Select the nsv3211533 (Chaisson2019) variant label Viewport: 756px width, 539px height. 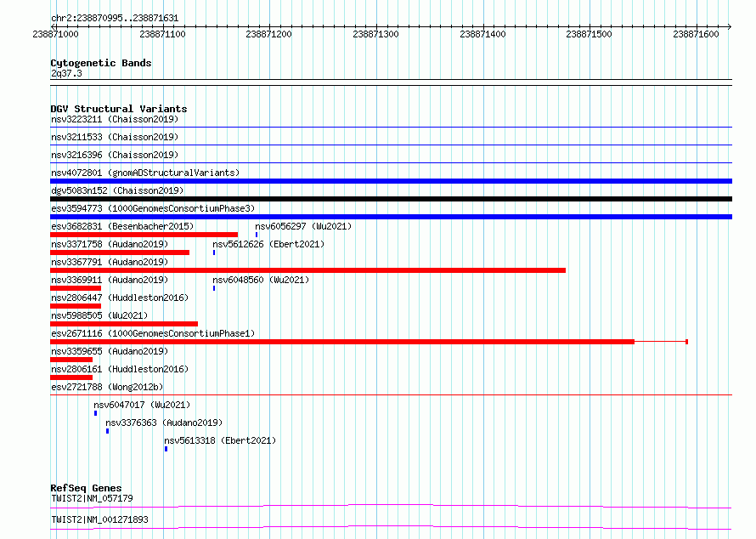115,137
